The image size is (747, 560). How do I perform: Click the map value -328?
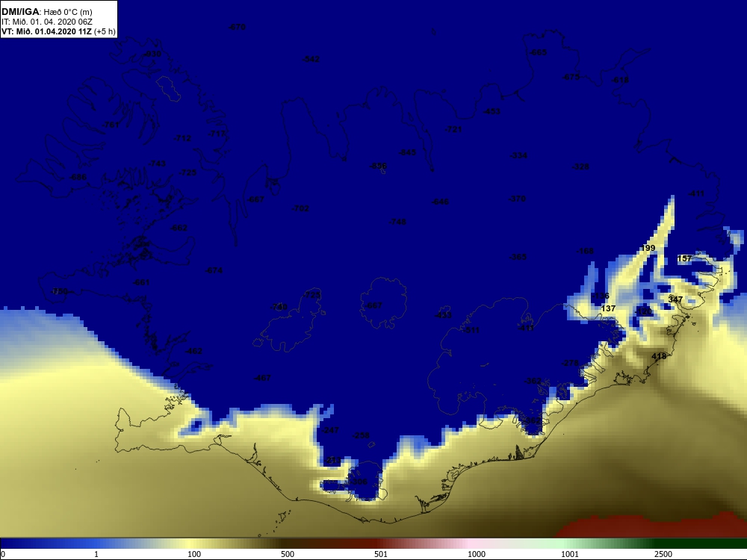[x=580, y=167]
